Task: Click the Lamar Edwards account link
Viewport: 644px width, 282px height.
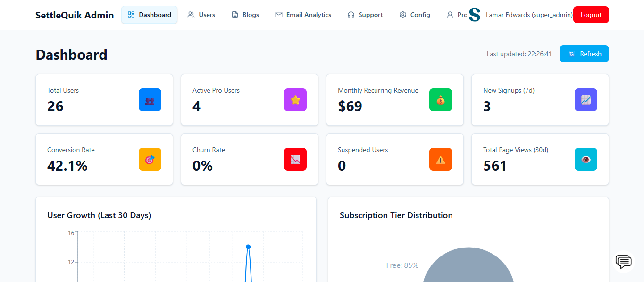Action: click(528, 15)
